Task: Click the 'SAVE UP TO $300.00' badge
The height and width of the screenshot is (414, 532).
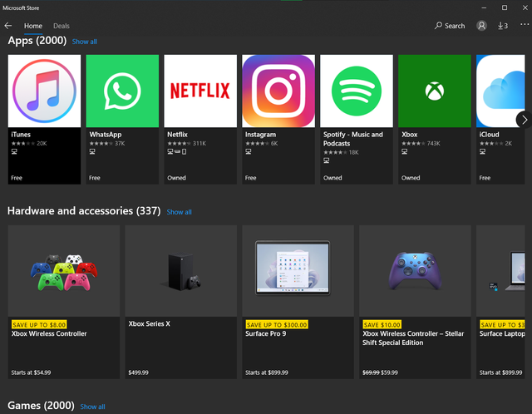Action: [277, 325]
